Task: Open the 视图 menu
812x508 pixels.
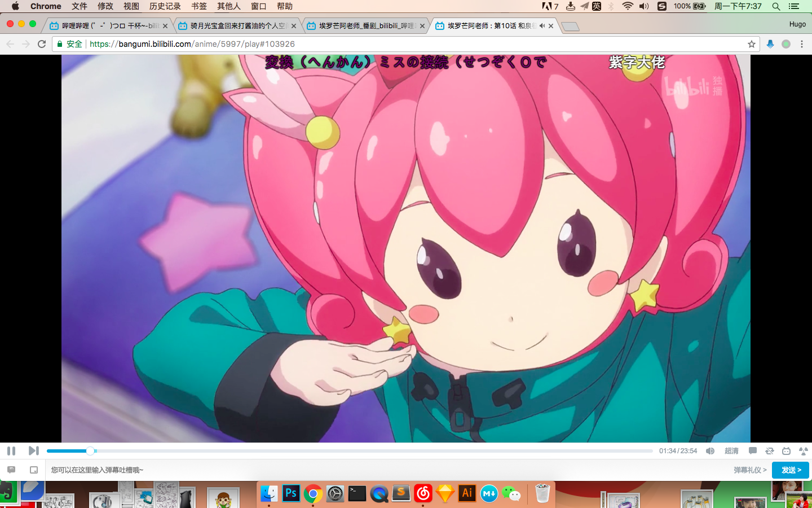Action: 131,6
